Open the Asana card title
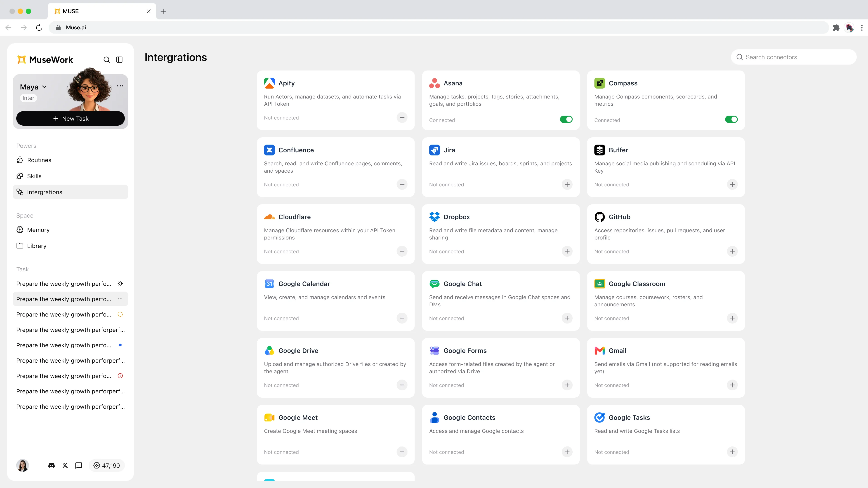 pyautogui.click(x=453, y=83)
